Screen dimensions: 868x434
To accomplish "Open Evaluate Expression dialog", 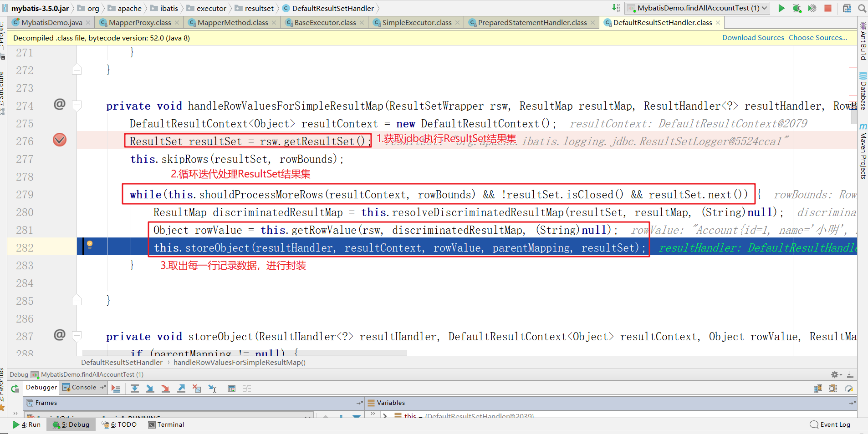I will pos(232,389).
